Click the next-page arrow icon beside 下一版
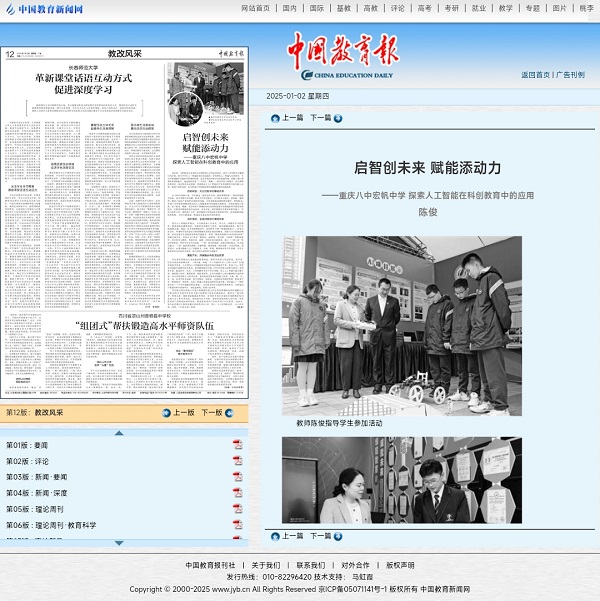The height and width of the screenshot is (601, 600). pos(229,413)
